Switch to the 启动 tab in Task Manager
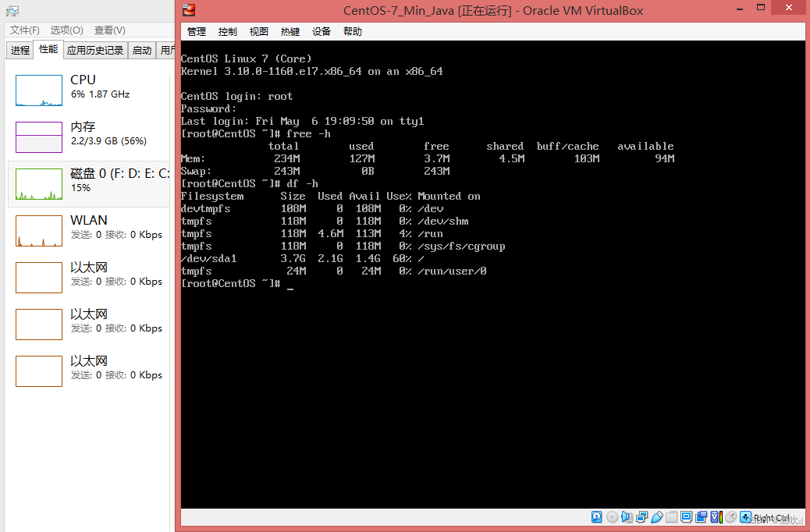Image resolution: width=810 pixels, height=532 pixels. point(142,50)
